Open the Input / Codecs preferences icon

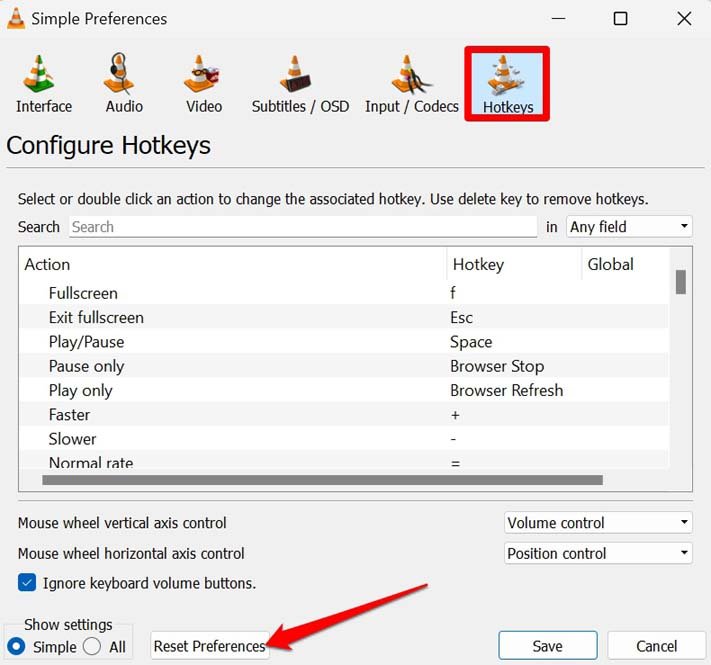[x=410, y=74]
